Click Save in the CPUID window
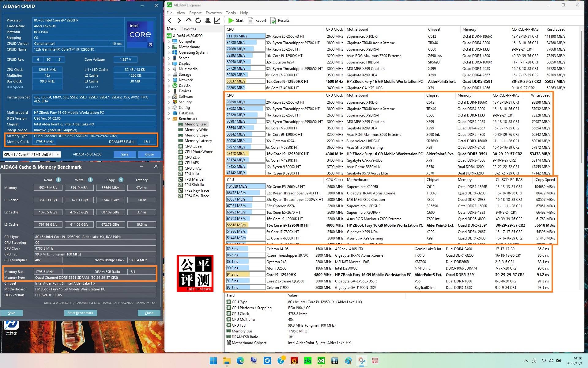The width and height of the screenshot is (588, 368). (125, 154)
